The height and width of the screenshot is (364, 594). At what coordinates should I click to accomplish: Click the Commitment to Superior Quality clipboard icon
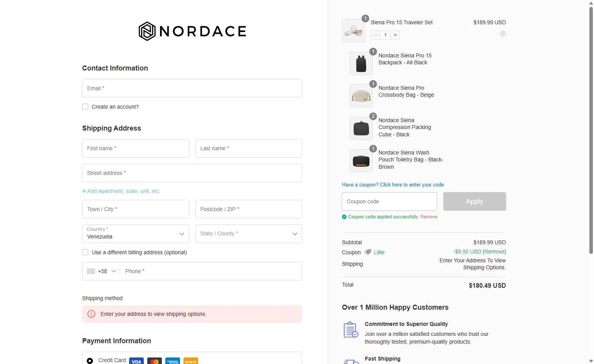[x=351, y=330]
